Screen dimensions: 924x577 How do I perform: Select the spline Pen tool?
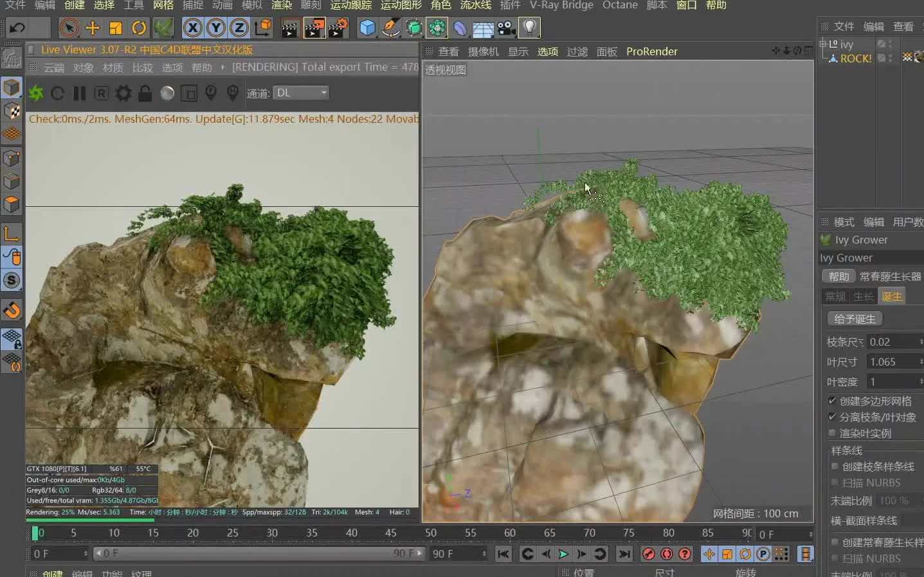tap(390, 28)
